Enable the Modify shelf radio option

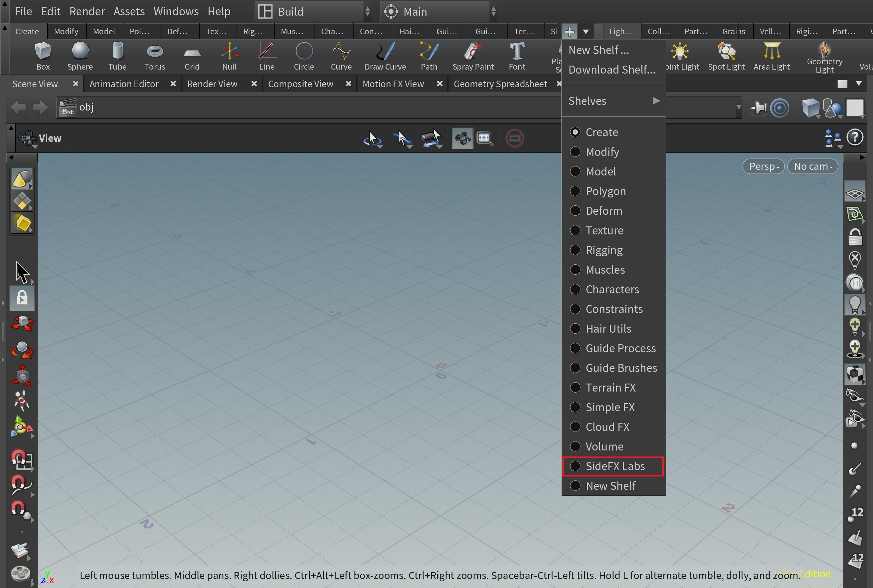[x=575, y=151]
